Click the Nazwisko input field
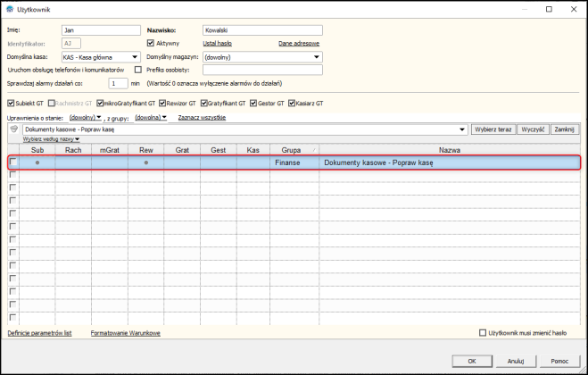 pyautogui.click(x=262, y=30)
